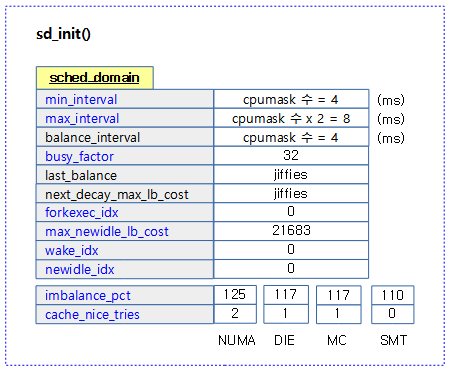Select the SMT imbalance_pct value 110
The image size is (451, 374).
click(393, 295)
